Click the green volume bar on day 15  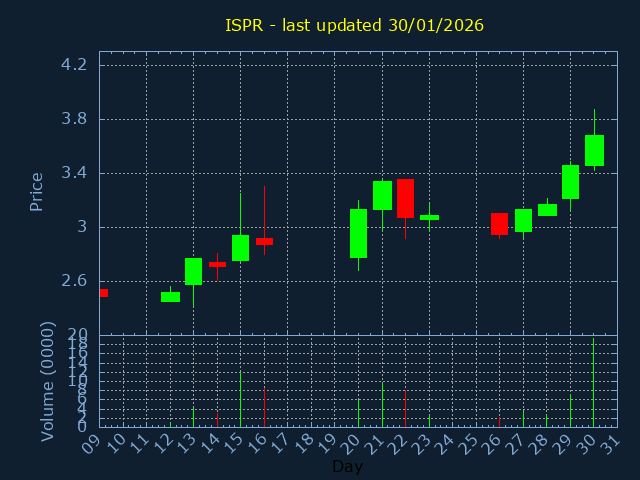240,400
